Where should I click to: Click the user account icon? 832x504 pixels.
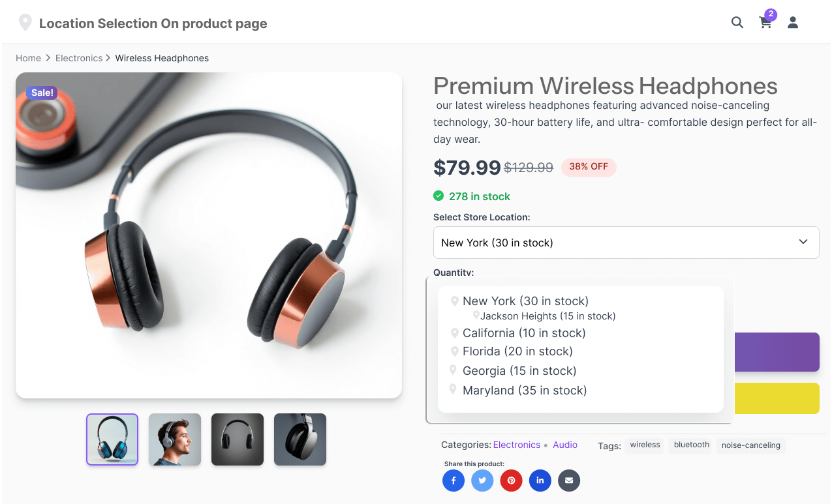pyautogui.click(x=792, y=22)
